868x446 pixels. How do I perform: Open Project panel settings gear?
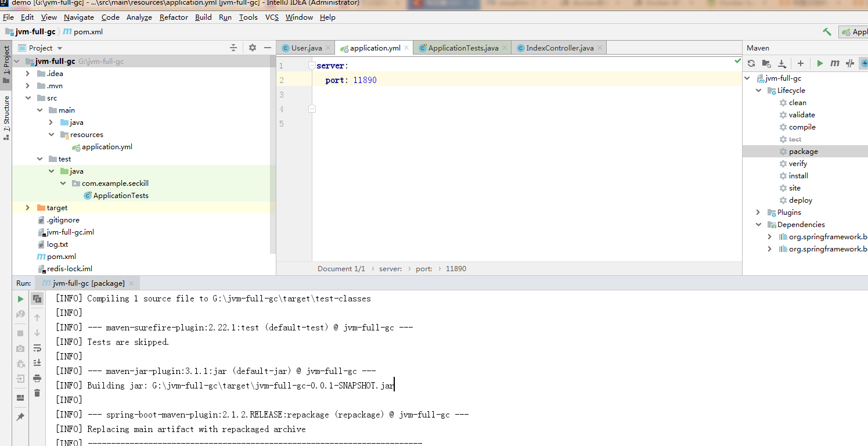tap(253, 48)
